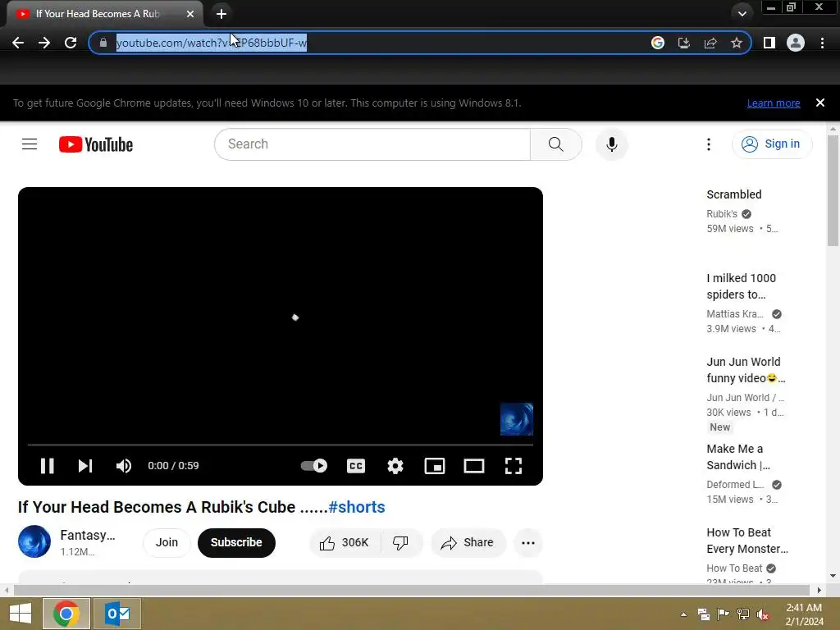The image size is (840, 630).
Task: Open the Windows Start menu
Action: point(21,614)
